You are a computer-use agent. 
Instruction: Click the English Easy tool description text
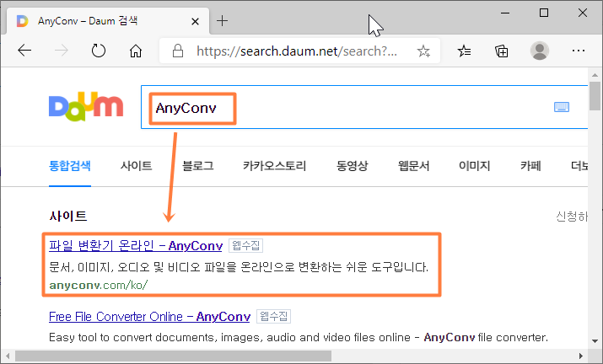point(299,338)
